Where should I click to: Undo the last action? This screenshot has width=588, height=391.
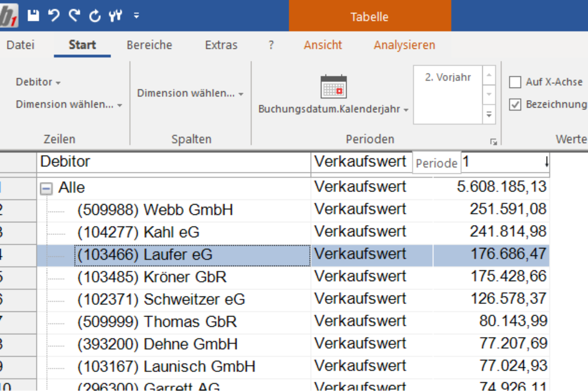point(54,16)
